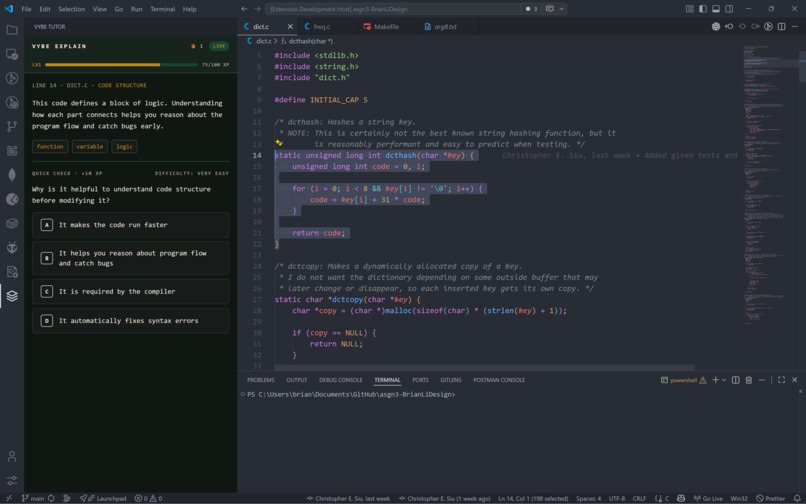Open the MongoDB leaf icon in activity bar

(12, 175)
